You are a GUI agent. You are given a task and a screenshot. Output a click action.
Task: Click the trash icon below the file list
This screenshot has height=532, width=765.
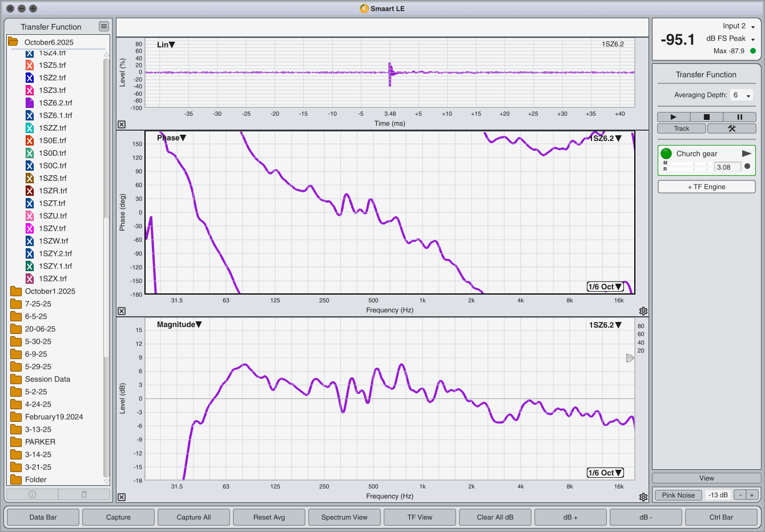click(x=84, y=494)
